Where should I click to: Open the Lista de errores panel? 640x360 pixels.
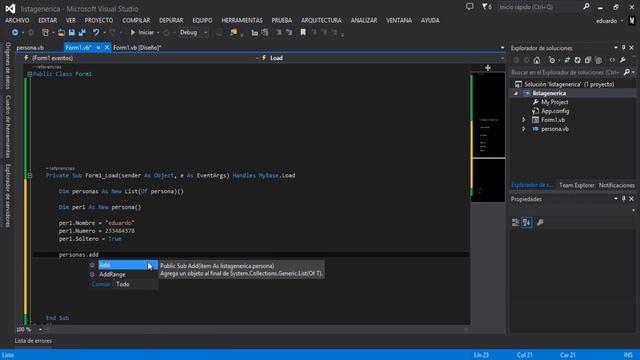point(33,341)
